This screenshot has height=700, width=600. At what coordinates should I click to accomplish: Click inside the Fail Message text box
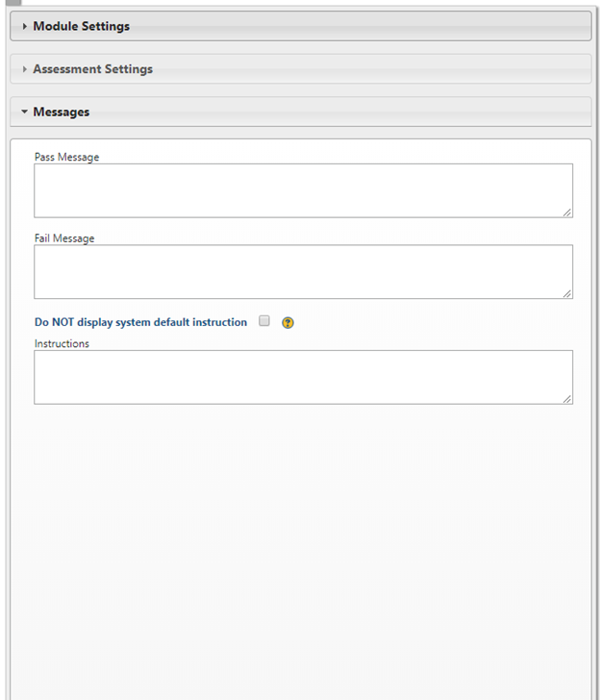pyautogui.click(x=303, y=272)
